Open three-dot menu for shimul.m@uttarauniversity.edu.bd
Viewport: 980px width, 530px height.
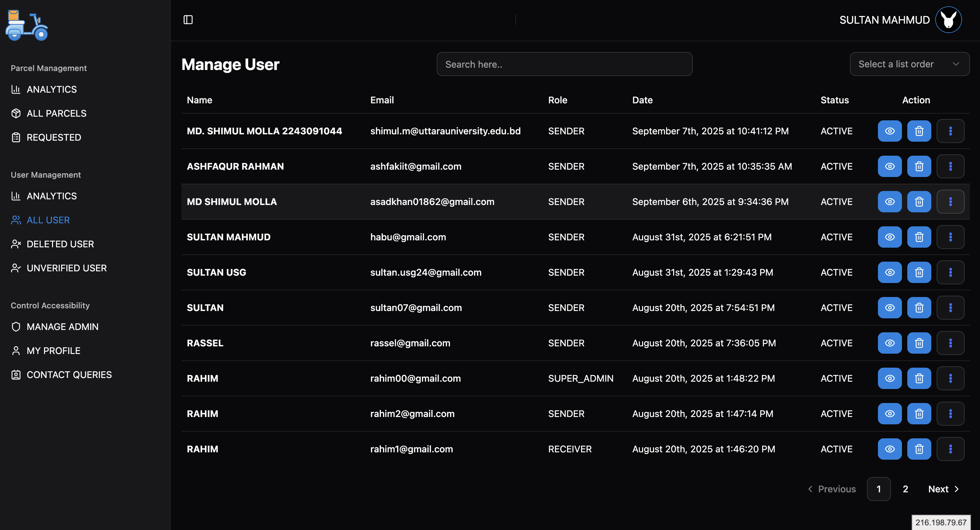point(950,131)
